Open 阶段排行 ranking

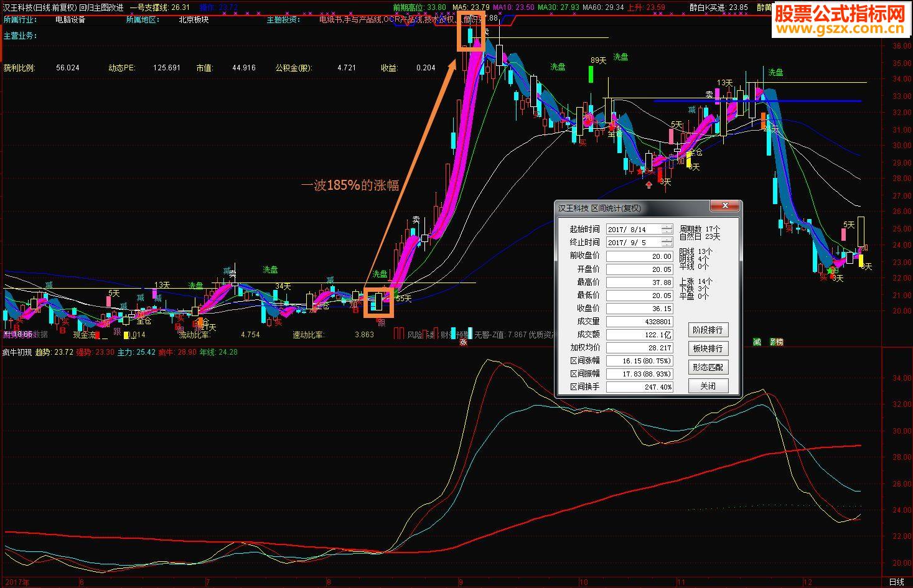708,330
